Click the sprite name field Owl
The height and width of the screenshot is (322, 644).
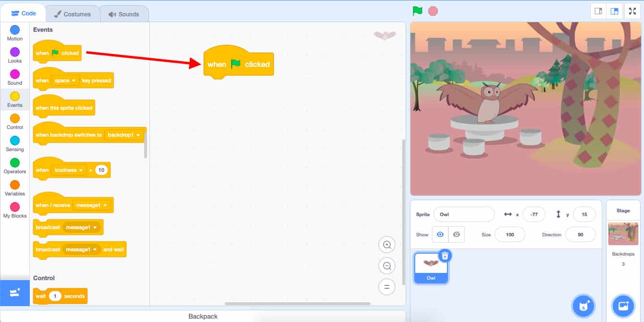point(463,214)
